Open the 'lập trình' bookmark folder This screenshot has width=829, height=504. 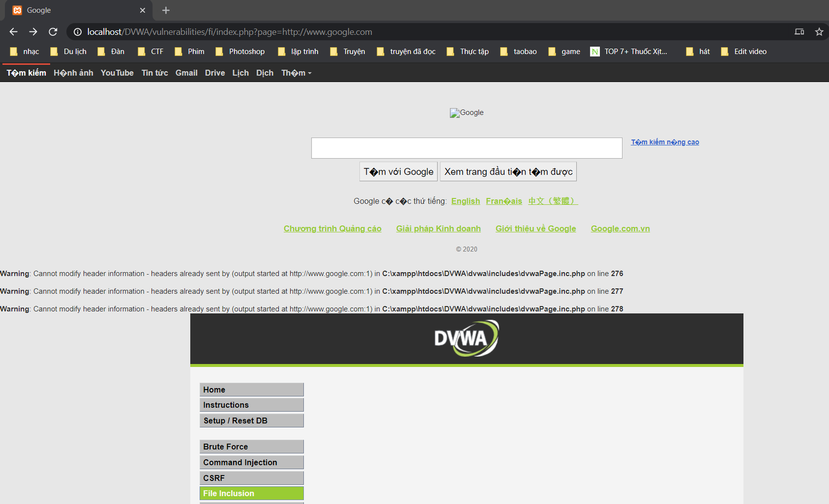[x=298, y=51]
